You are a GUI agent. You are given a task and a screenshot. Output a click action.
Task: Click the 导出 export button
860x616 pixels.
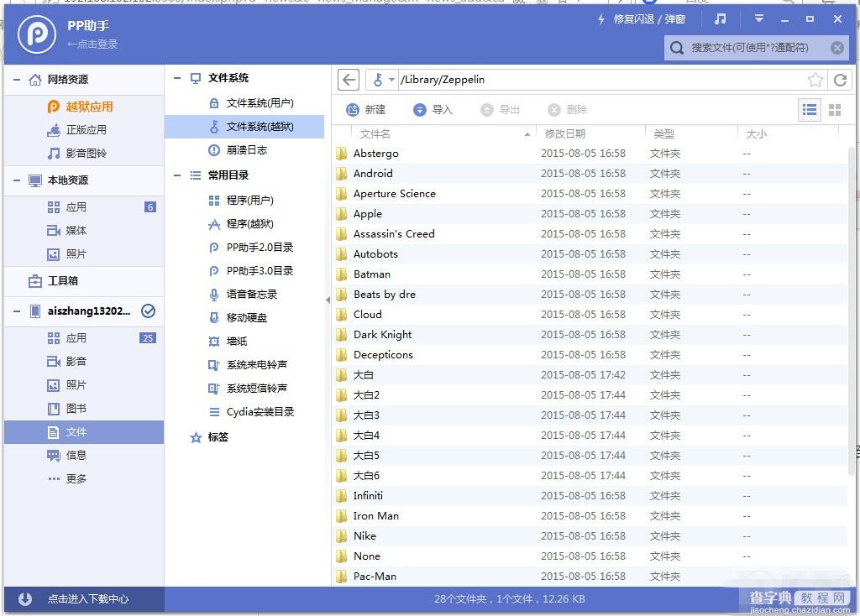[500, 110]
